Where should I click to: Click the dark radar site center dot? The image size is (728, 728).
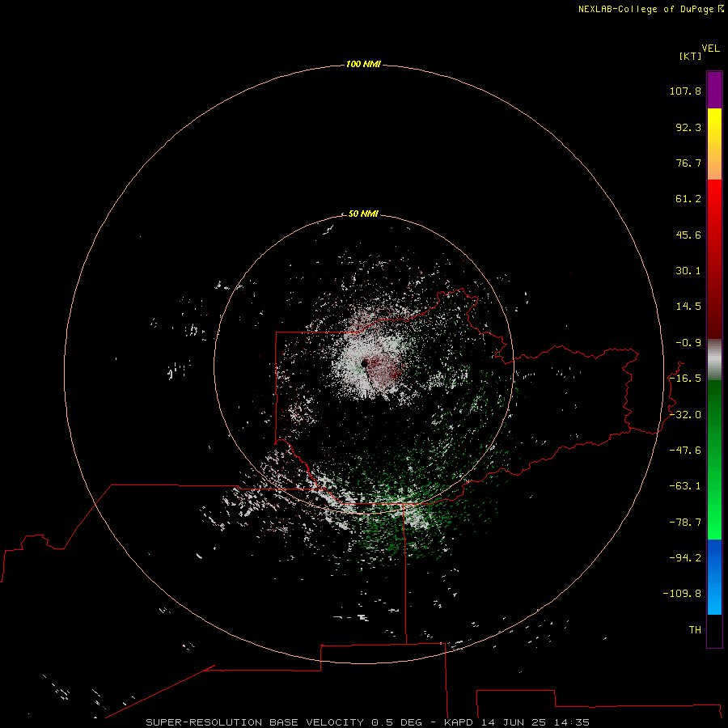pyautogui.click(x=365, y=363)
